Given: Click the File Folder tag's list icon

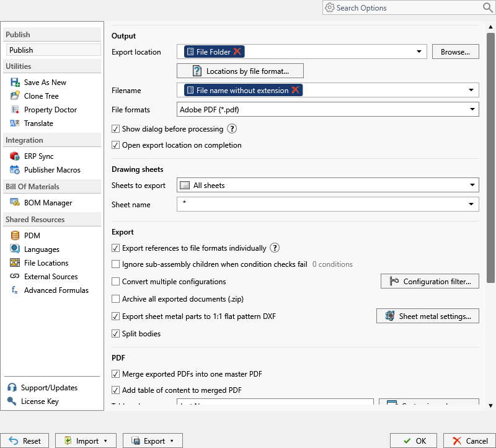Looking at the screenshot, I should point(190,52).
